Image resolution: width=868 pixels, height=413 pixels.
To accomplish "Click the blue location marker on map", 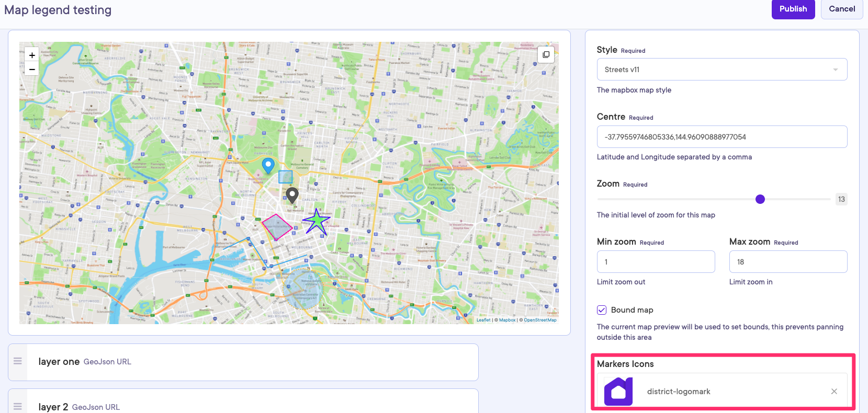I will tap(268, 165).
